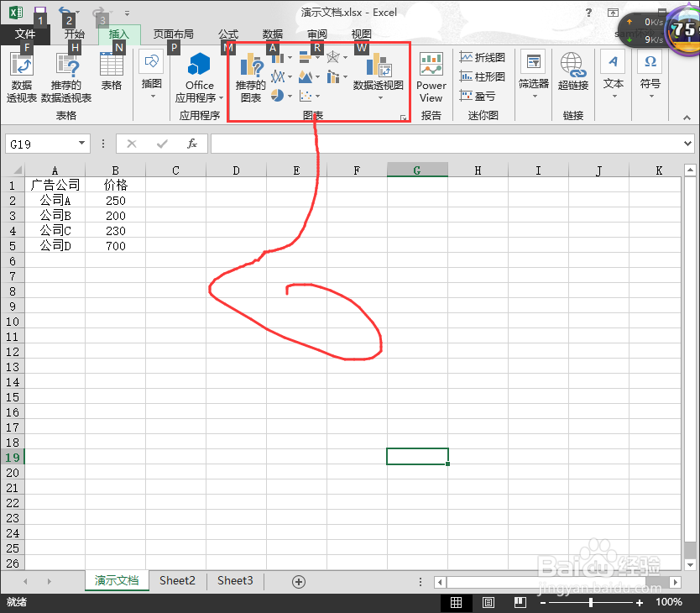Insert a Column sparkline (柱形图)
The height and width of the screenshot is (613, 700).
tap(483, 76)
